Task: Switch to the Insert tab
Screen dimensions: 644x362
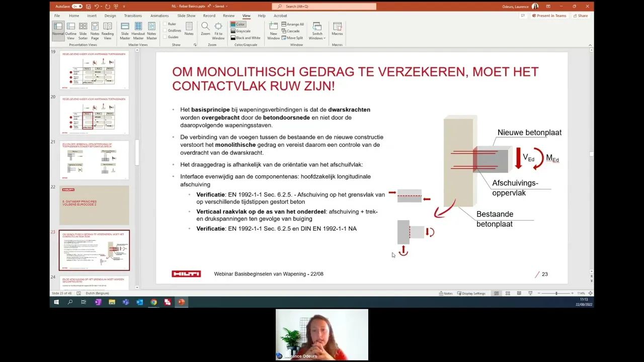Action: point(92,16)
